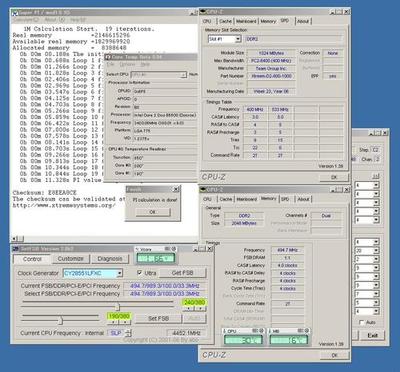The image size is (400, 372).
Task: Click the MB temperature gadget thermometer icon
Action: click(271, 331)
